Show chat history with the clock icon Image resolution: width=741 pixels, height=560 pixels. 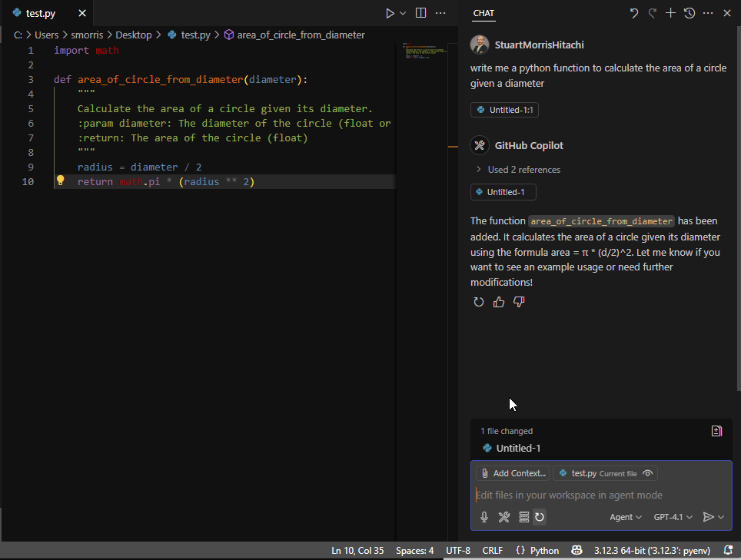coord(689,13)
